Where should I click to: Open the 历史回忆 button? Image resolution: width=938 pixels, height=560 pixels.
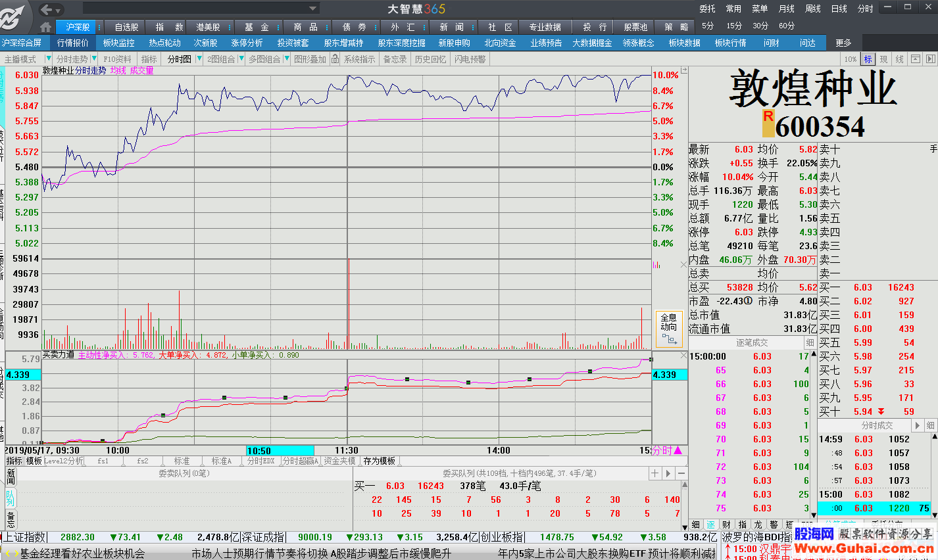[430, 59]
